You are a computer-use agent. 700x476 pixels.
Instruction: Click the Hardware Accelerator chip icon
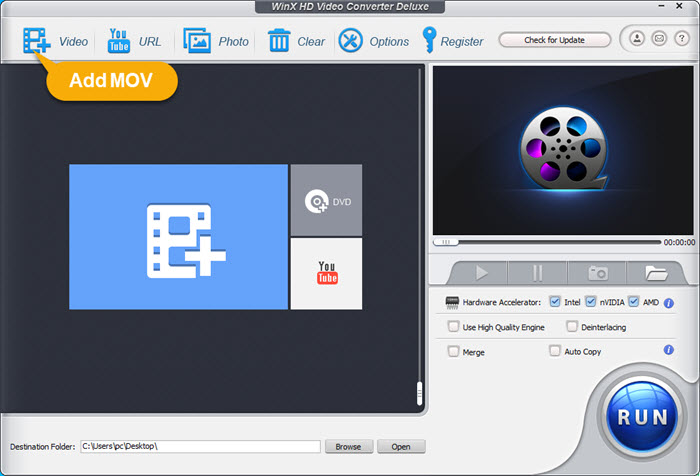tap(452, 302)
